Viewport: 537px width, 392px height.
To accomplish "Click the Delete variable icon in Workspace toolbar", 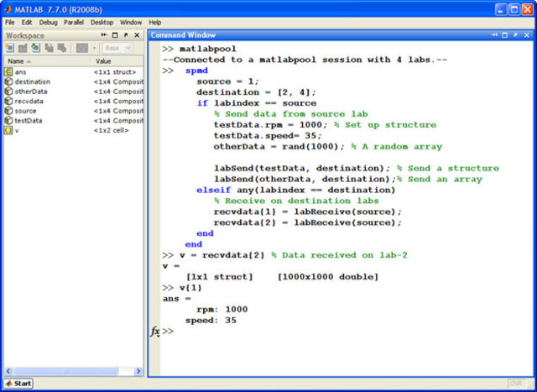I will coord(61,48).
